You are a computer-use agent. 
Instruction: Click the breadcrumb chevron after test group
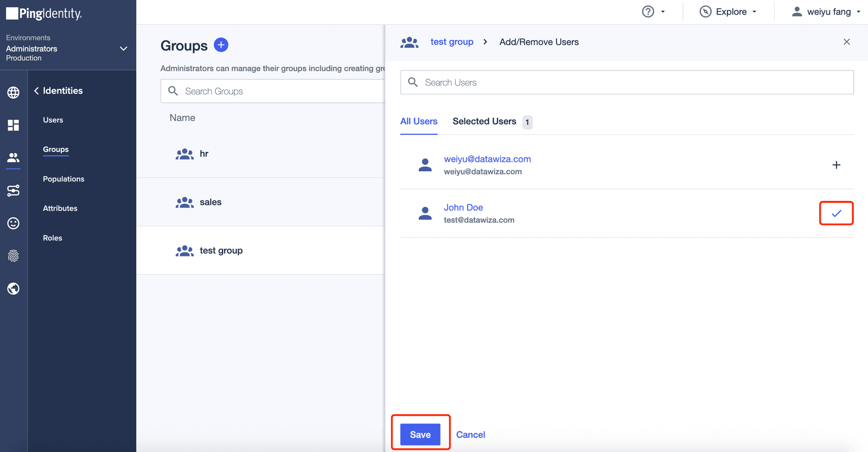[x=485, y=42]
